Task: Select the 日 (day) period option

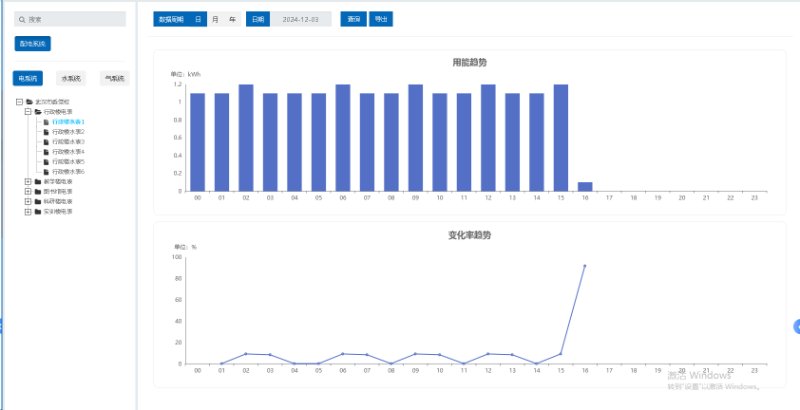Action: tap(198, 19)
